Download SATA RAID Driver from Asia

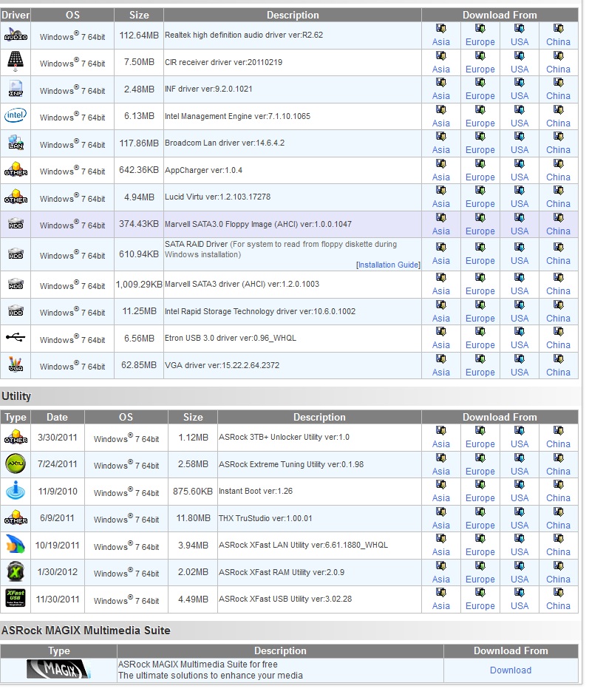tap(441, 261)
